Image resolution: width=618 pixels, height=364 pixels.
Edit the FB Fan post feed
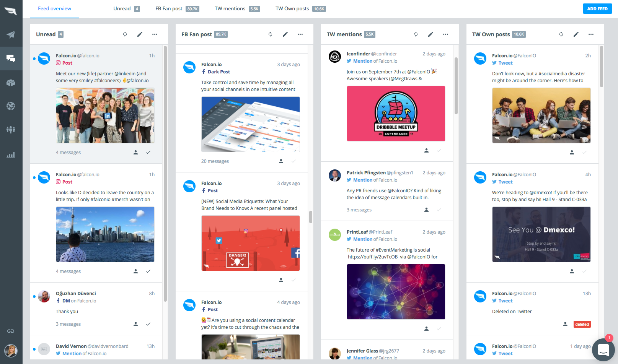285,34
